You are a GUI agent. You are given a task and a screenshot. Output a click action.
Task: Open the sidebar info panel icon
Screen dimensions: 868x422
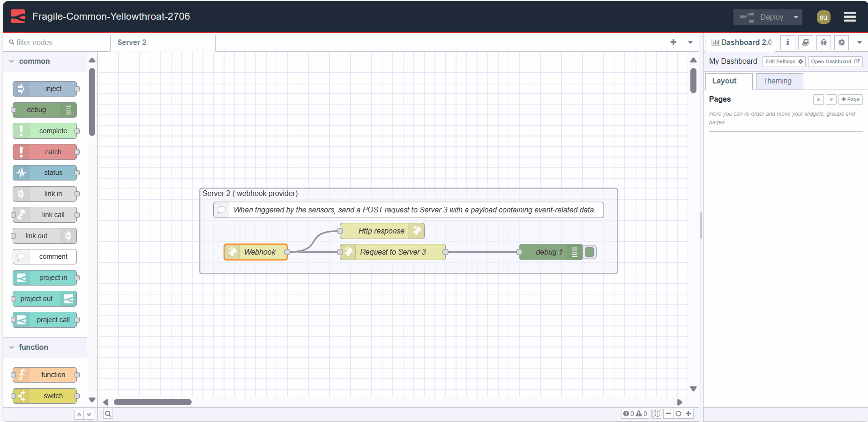pyautogui.click(x=787, y=43)
